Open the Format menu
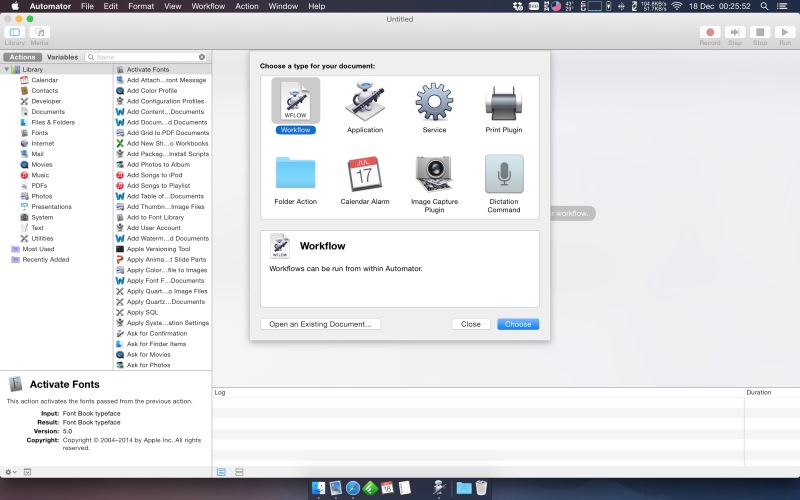This screenshot has width=800, height=500. [141, 6]
